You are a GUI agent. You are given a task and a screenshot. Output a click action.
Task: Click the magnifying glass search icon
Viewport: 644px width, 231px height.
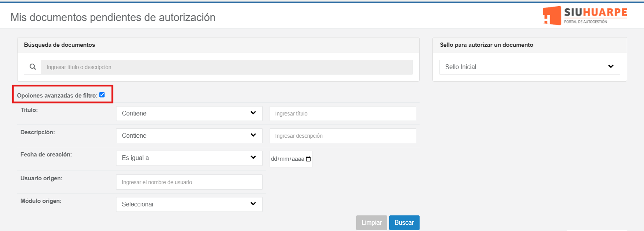pyautogui.click(x=33, y=67)
